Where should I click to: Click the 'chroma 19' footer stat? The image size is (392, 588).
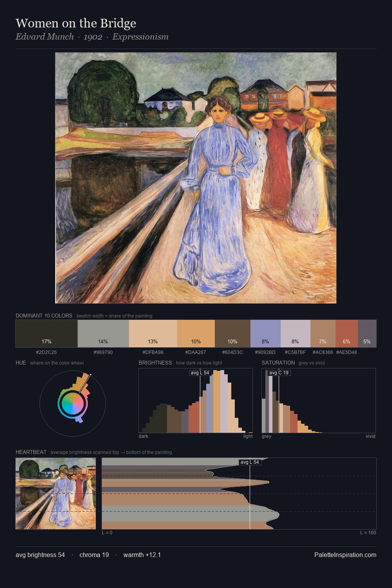point(94,555)
